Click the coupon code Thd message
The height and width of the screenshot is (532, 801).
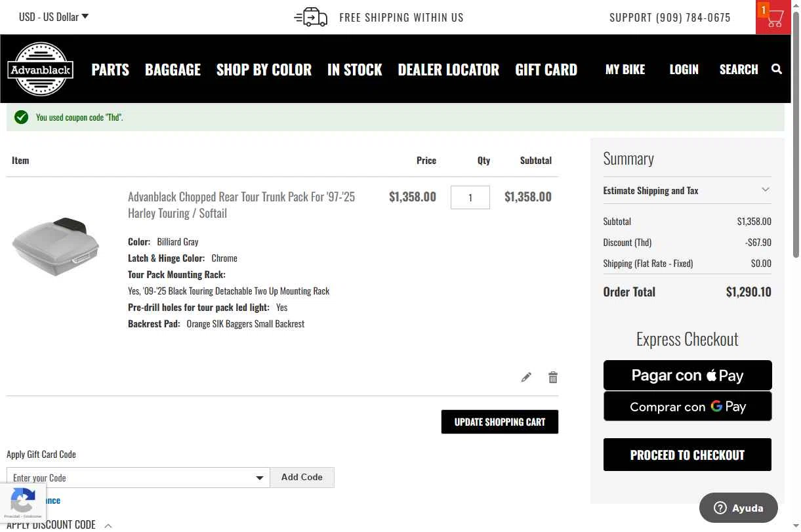point(79,117)
